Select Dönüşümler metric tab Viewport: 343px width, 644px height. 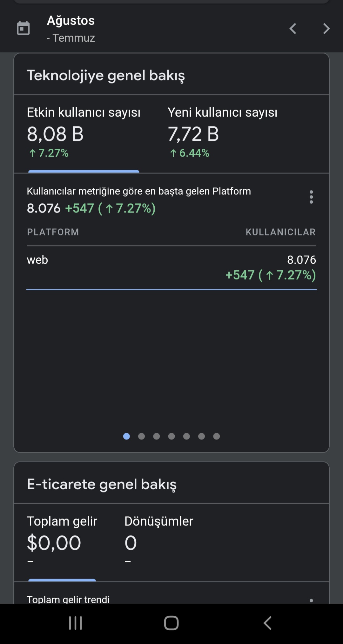click(x=159, y=542)
